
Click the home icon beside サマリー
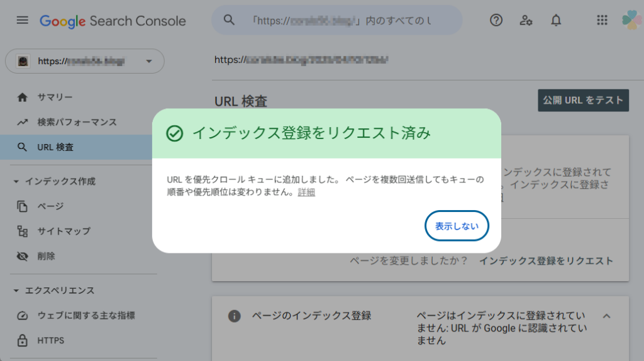(22, 97)
